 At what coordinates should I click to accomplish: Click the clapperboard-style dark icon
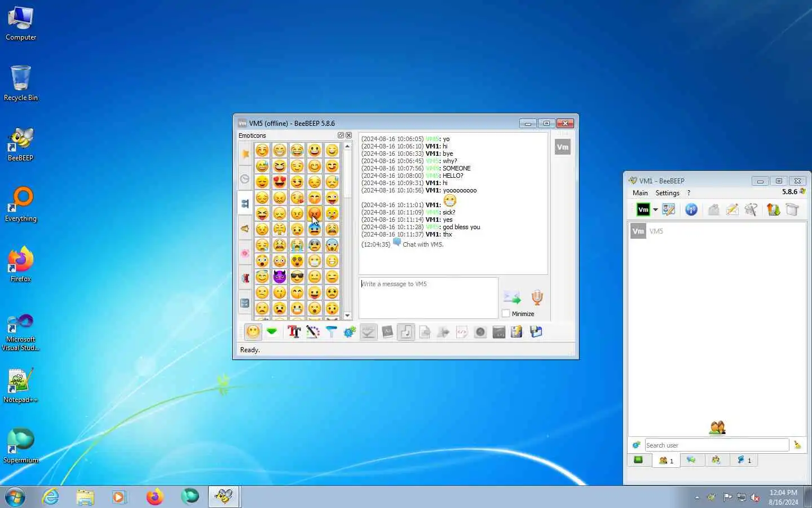[499, 332]
